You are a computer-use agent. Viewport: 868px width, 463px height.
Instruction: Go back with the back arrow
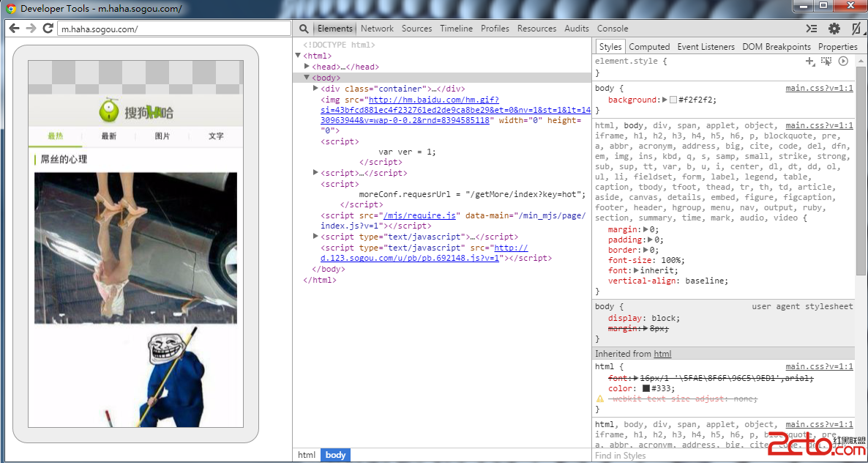[x=13, y=29]
